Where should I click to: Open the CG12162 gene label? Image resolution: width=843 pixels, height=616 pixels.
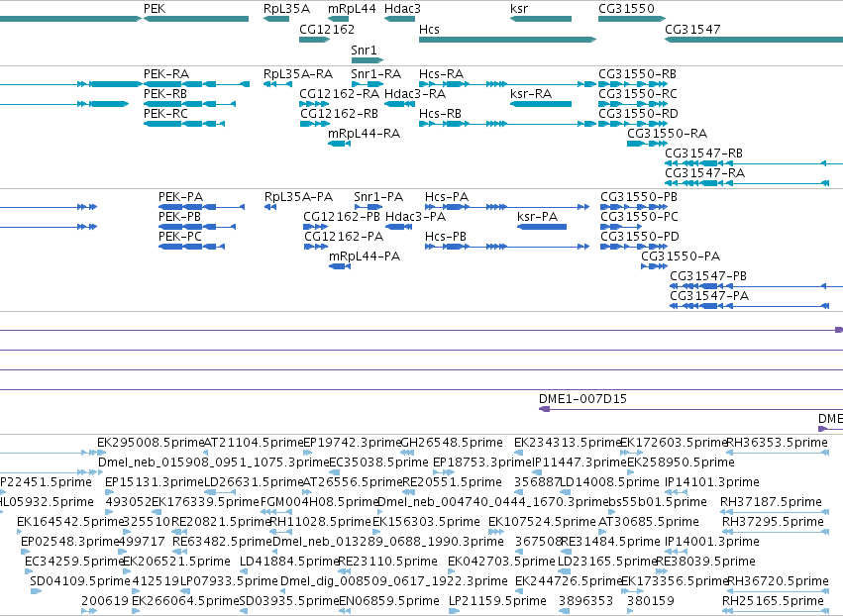pyautogui.click(x=327, y=29)
